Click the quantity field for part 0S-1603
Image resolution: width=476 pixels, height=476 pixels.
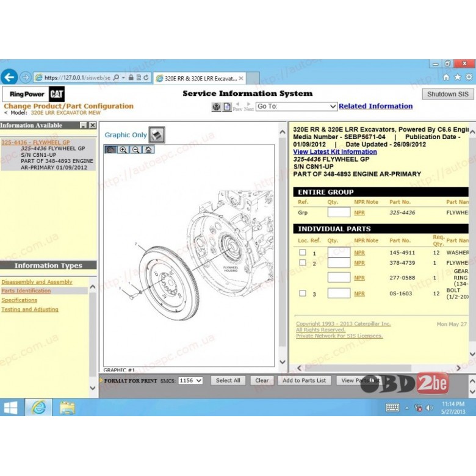tap(339, 293)
